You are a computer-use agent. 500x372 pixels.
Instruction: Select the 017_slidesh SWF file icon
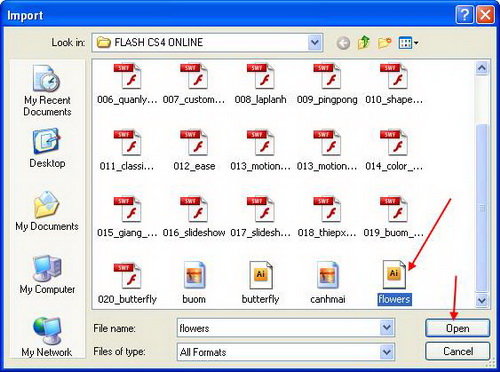pos(261,209)
